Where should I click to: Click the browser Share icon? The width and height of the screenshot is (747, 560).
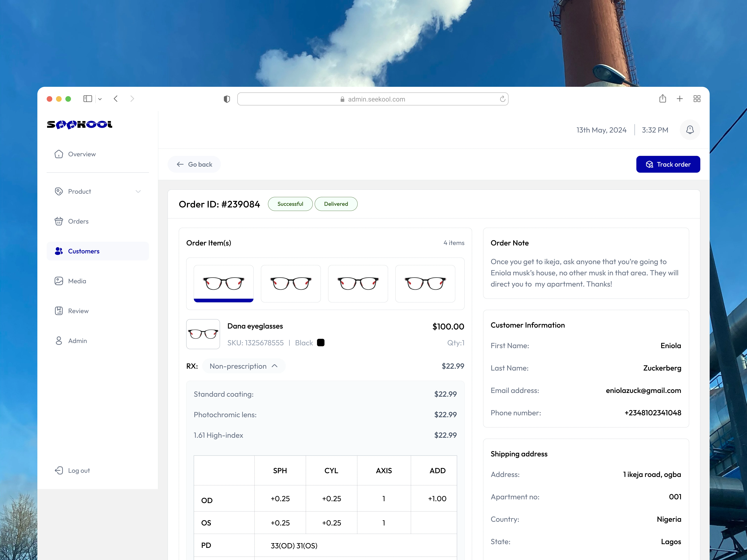point(663,99)
